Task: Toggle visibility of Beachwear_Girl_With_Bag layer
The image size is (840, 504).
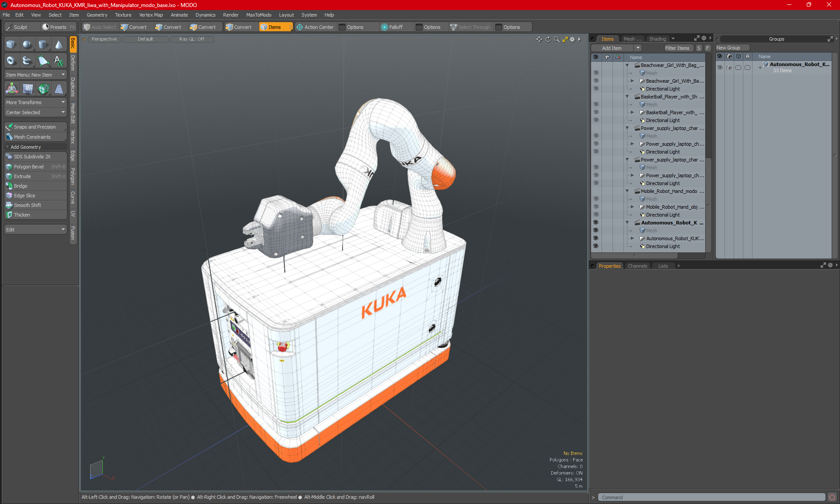Action: [596, 65]
